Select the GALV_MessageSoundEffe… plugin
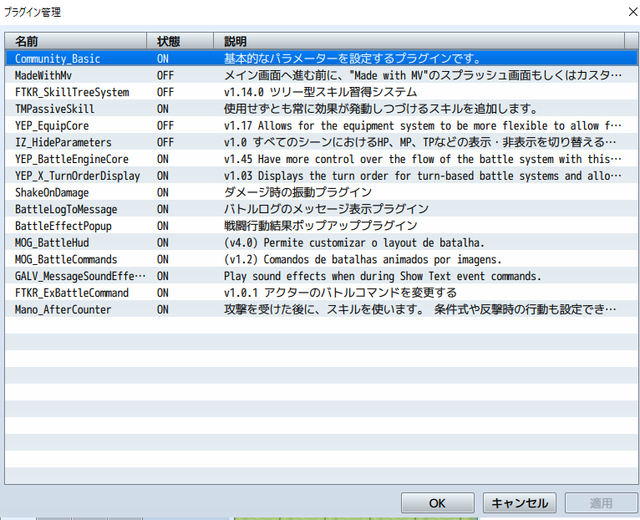This screenshot has width=640, height=520. (80, 276)
